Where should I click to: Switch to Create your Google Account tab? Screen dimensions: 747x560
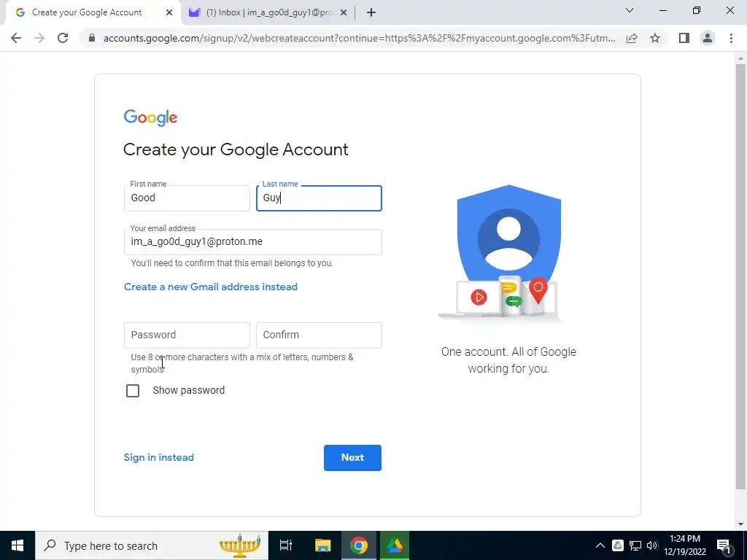coord(86,12)
